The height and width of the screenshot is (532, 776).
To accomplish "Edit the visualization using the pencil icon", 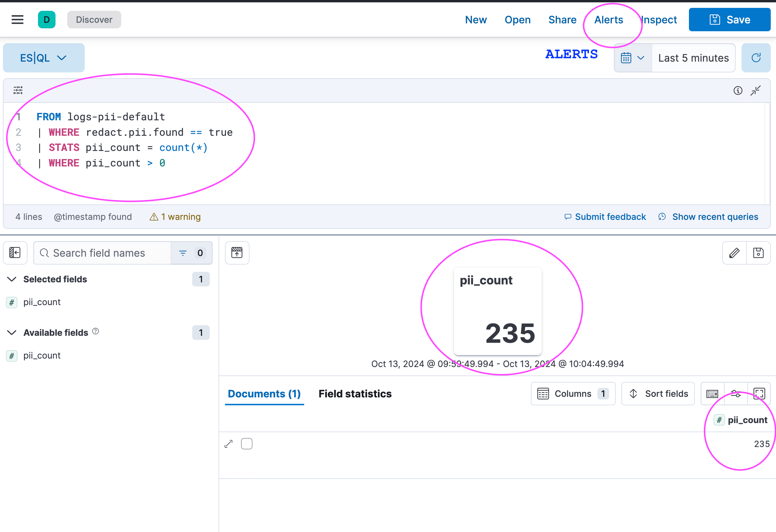I will [x=734, y=253].
